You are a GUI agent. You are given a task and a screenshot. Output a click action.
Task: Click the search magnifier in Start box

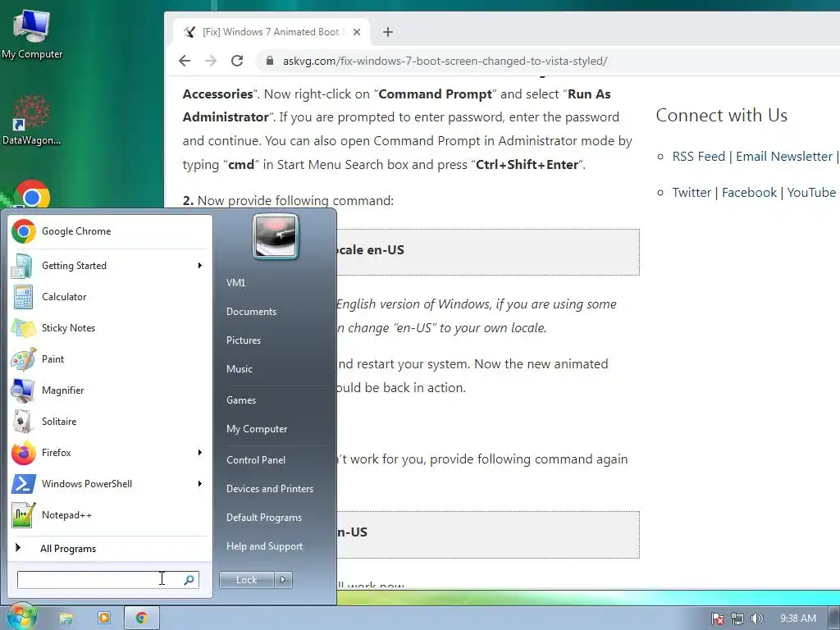(x=189, y=580)
